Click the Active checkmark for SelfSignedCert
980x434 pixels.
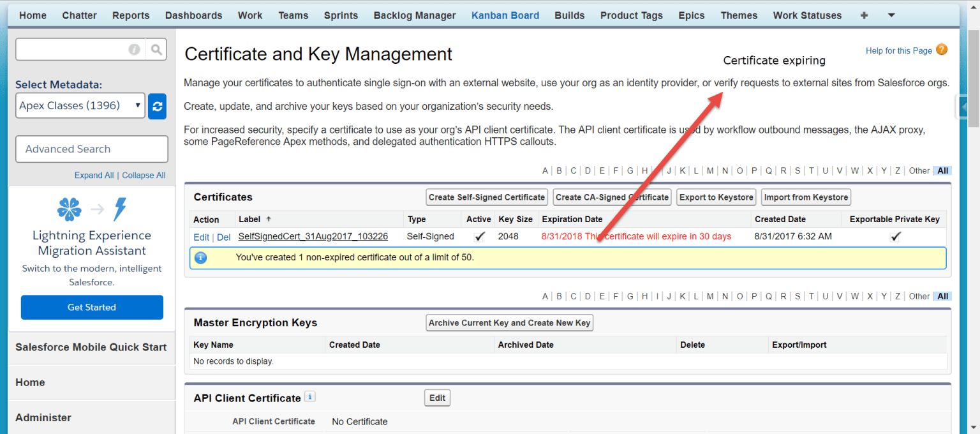tap(480, 236)
